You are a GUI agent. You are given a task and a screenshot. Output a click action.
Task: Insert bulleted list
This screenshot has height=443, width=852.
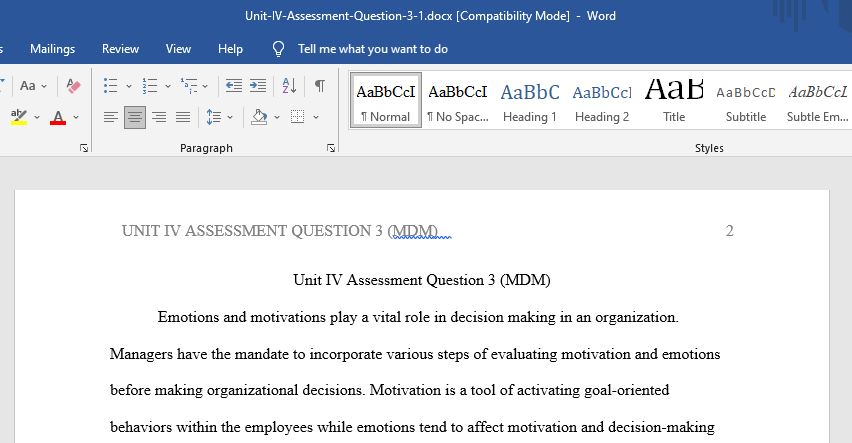coord(111,86)
